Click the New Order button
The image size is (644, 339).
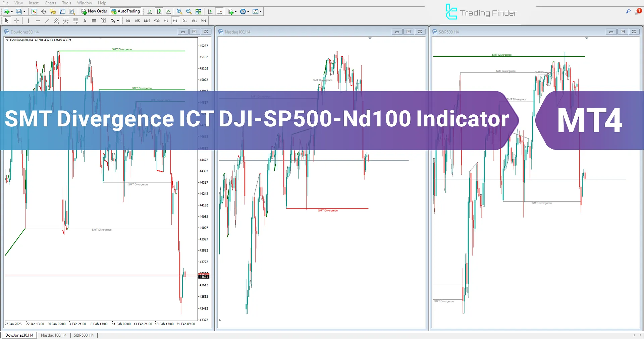[94, 11]
